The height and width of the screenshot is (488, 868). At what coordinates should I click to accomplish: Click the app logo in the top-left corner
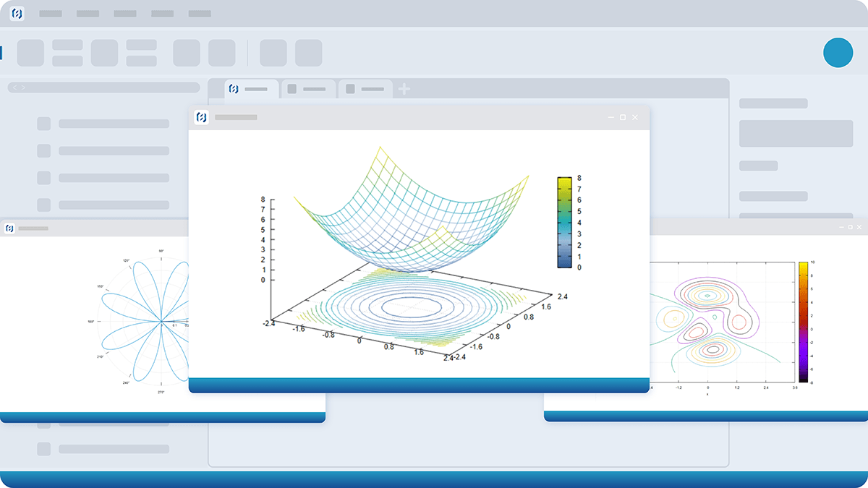[17, 14]
